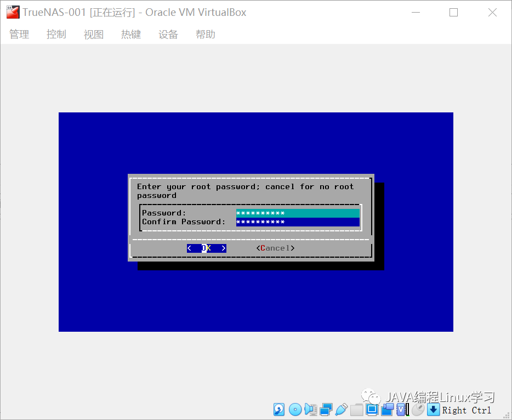Open the 设备 menu

(x=168, y=35)
